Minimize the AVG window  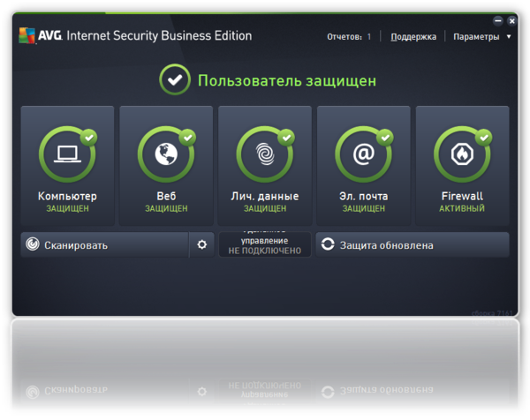(x=497, y=21)
